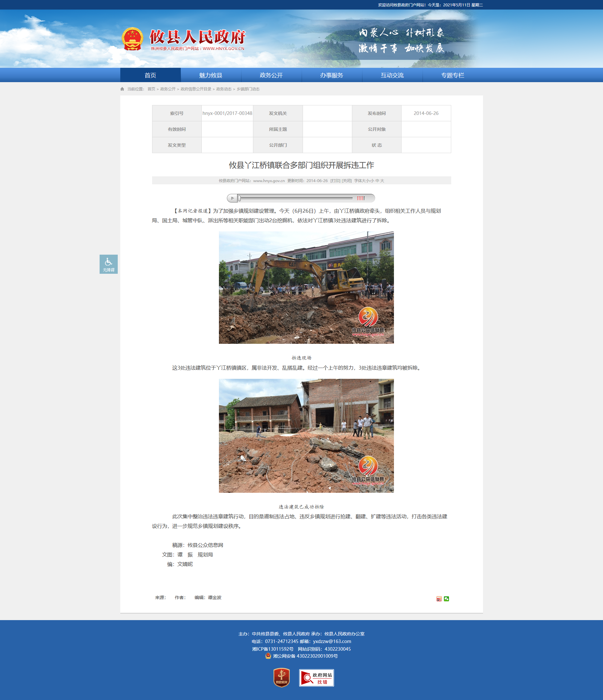Open the 政府网站找错 badge
Screen dimensions: 603x700
pos(316,678)
